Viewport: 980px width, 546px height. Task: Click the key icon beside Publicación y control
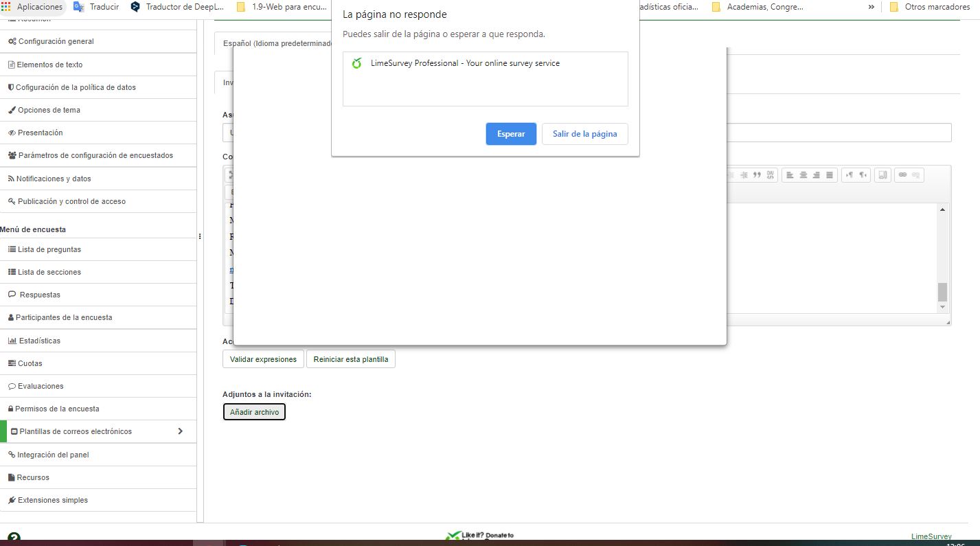click(x=12, y=201)
